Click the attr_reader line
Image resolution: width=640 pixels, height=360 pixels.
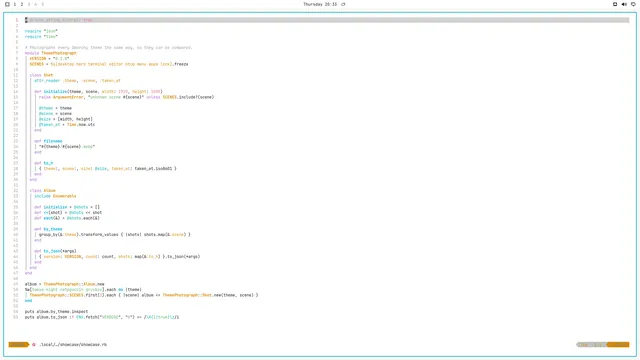point(78,80)
